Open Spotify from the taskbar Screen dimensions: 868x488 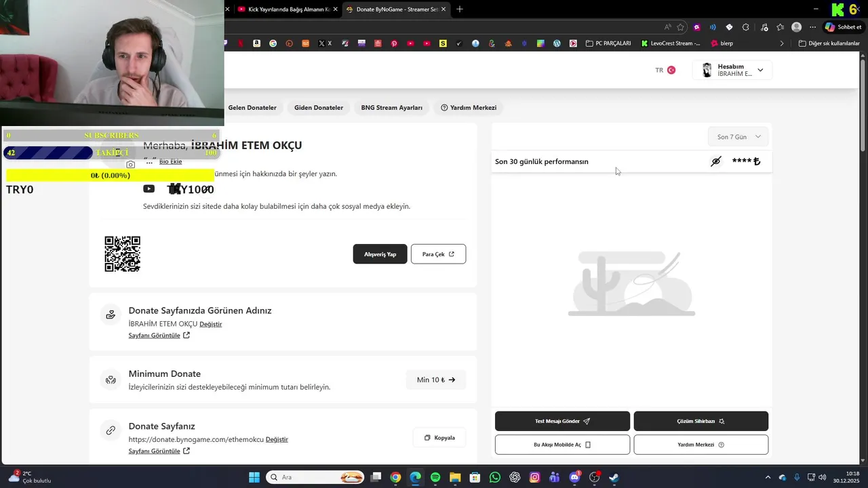tap(435, 477)
